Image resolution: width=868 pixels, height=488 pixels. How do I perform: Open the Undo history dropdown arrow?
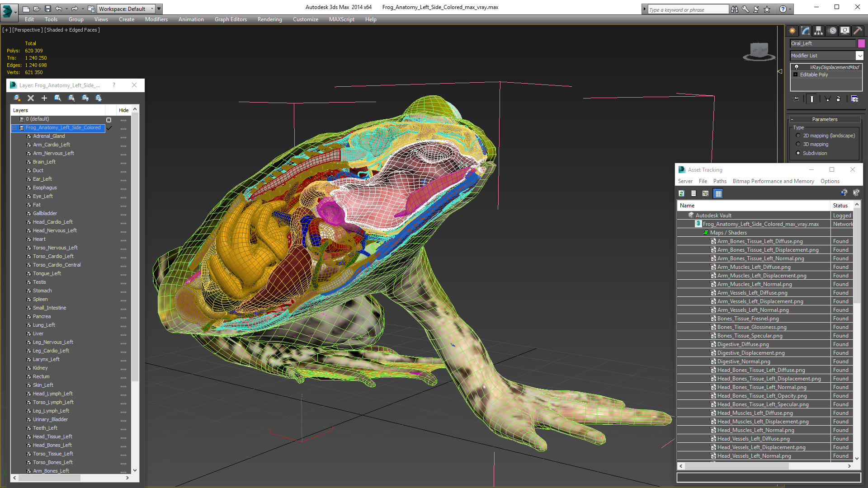click(x=67, y=9)
